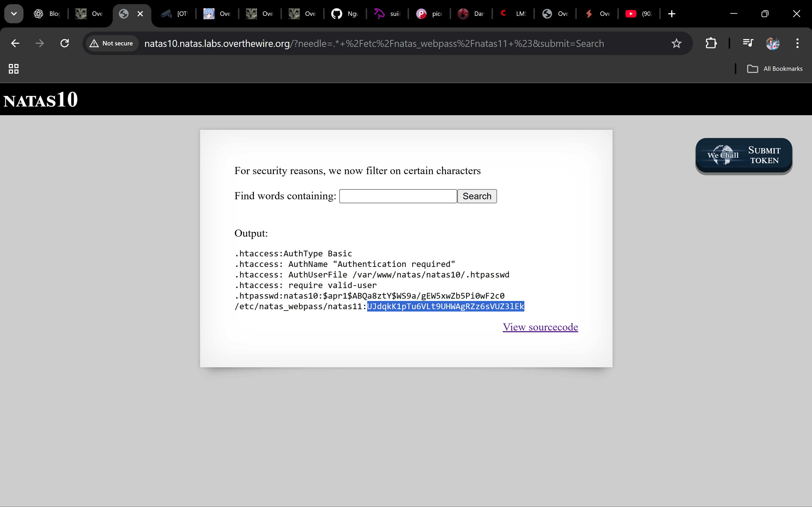
Task: Click the back navigation arrow
Action: 15,43
